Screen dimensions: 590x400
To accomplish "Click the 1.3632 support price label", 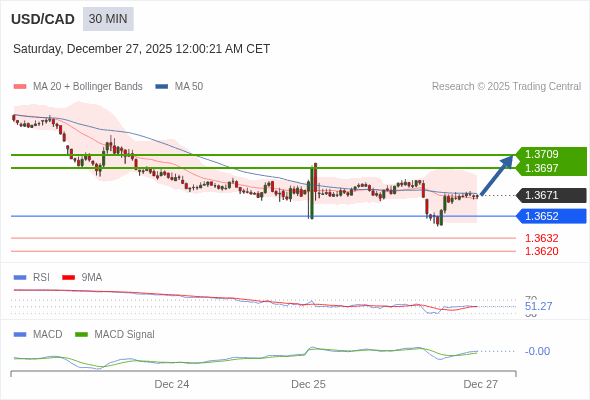I will pos(541,238).
